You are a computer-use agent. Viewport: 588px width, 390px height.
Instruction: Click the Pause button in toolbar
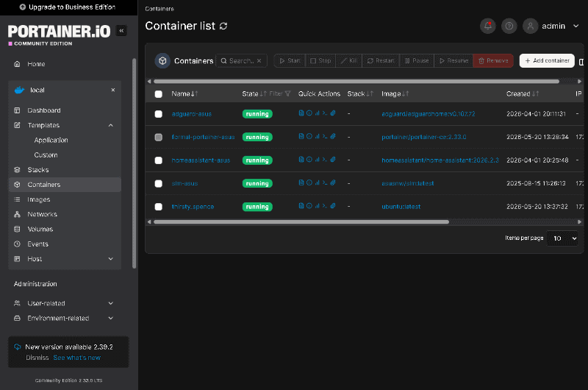tap(417, 60)
